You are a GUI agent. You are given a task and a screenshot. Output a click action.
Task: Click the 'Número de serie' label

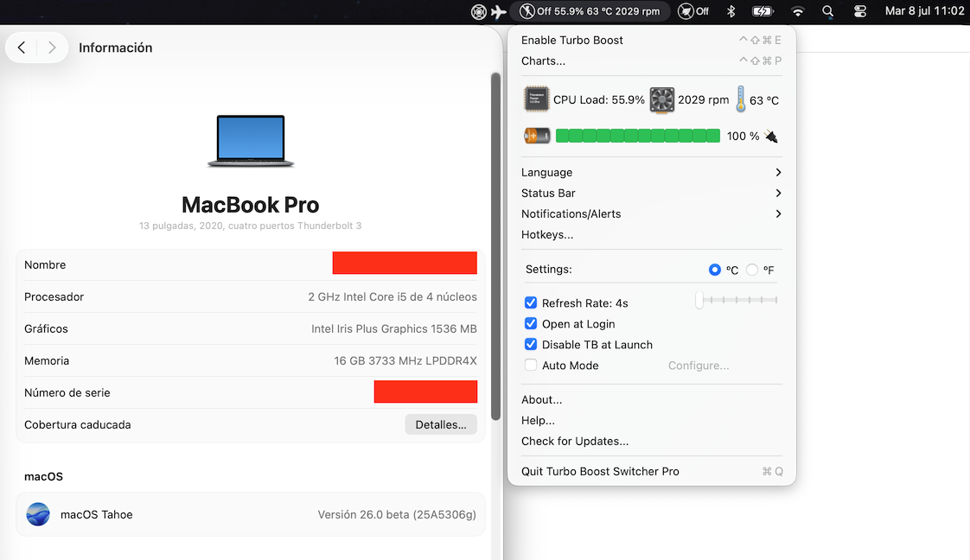67,392
